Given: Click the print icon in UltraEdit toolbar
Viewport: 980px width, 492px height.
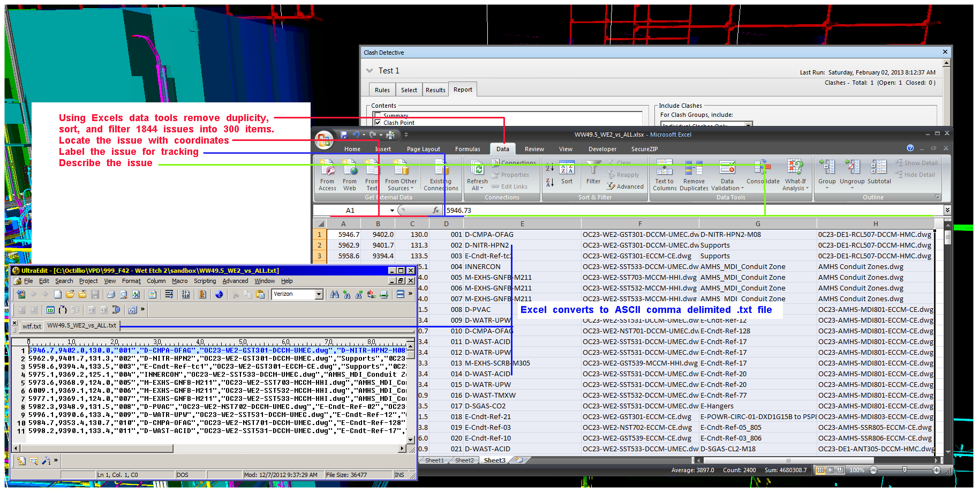Looking at the screenshot, I should [111, 294].
